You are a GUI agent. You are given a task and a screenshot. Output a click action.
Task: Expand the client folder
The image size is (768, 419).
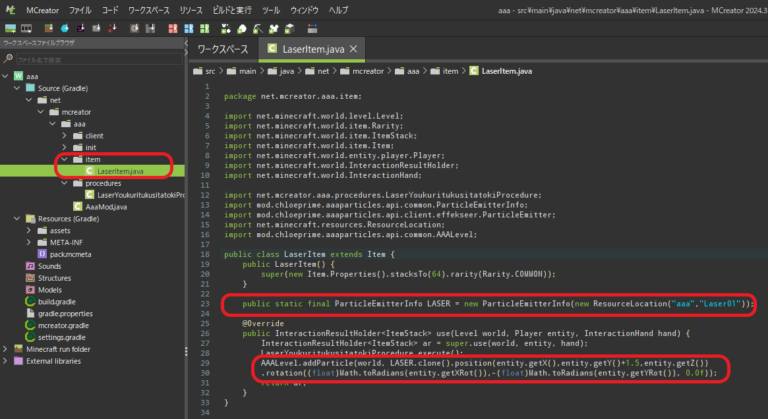(x=65, y=135)
